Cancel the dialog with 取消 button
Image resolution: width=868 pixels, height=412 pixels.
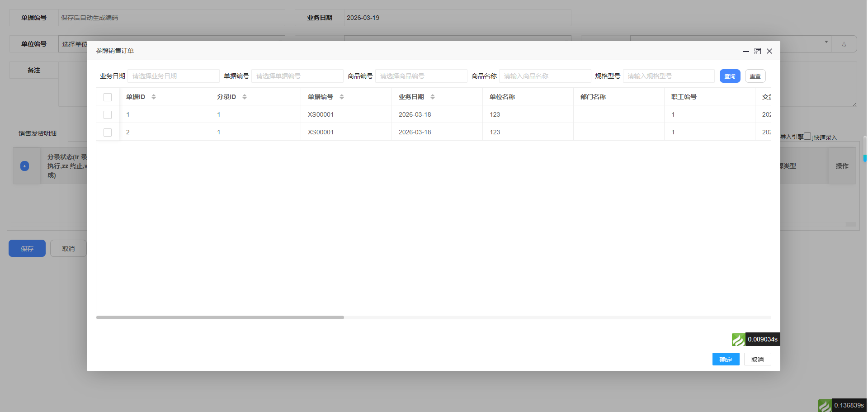point(757,360)
